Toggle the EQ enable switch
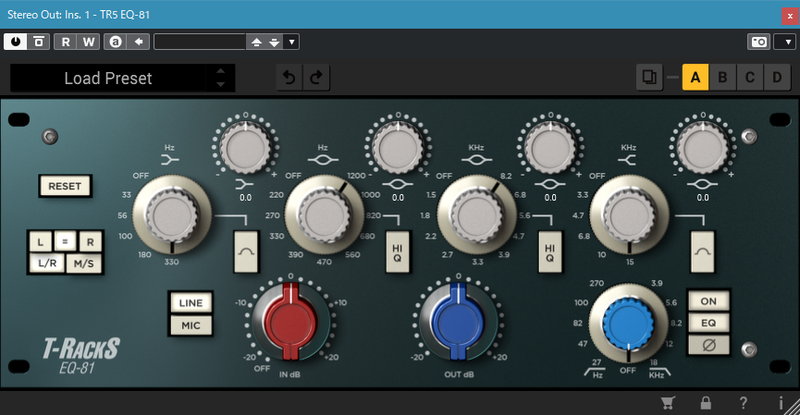Screen dimensions: 800x415 709,323
